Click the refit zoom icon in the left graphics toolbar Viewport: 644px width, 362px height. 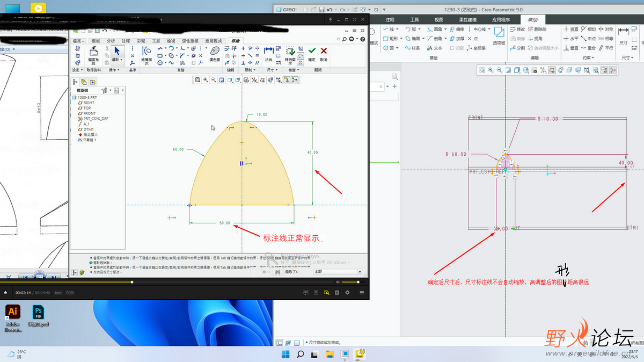click(198, 80)
